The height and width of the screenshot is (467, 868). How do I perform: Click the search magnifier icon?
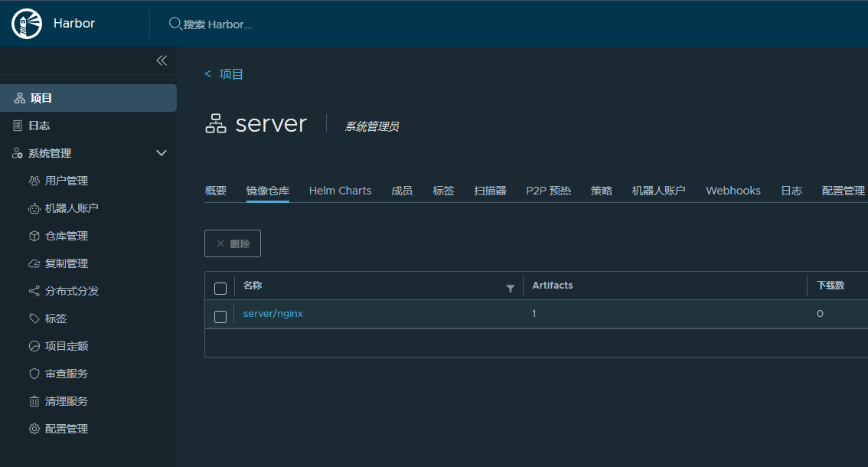175,24
